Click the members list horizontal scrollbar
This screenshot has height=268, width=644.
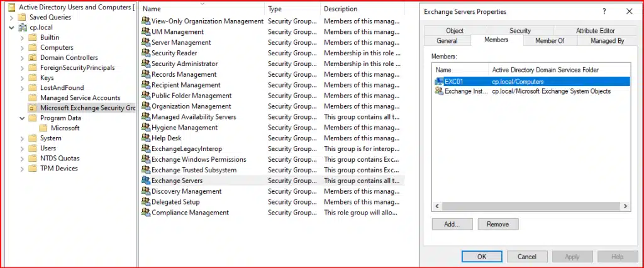point(528,206)
